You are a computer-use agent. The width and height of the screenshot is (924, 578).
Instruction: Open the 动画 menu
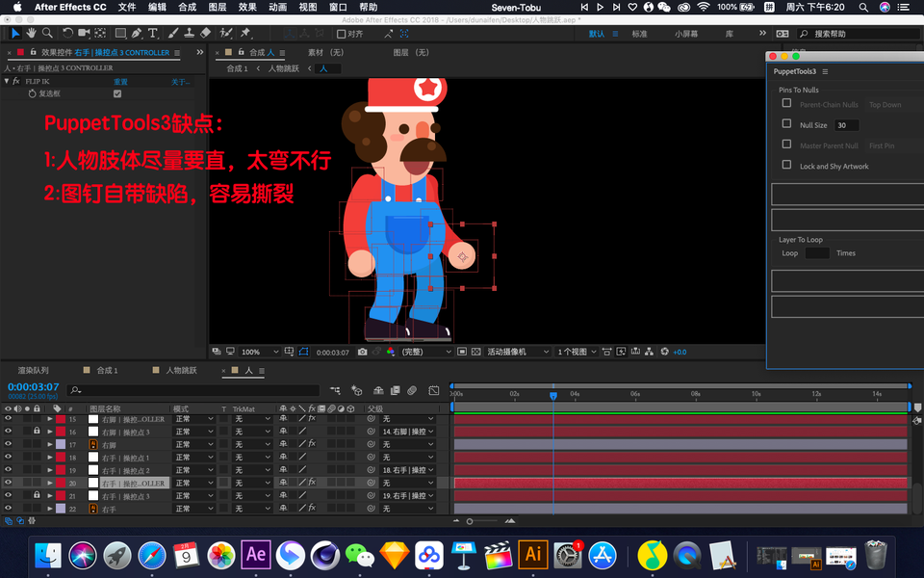(277, 7)
